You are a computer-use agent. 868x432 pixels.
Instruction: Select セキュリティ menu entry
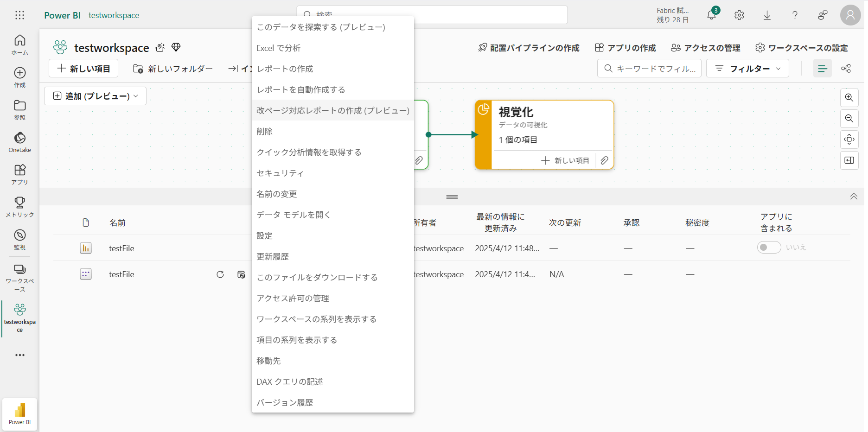click(x=333, y=173)
